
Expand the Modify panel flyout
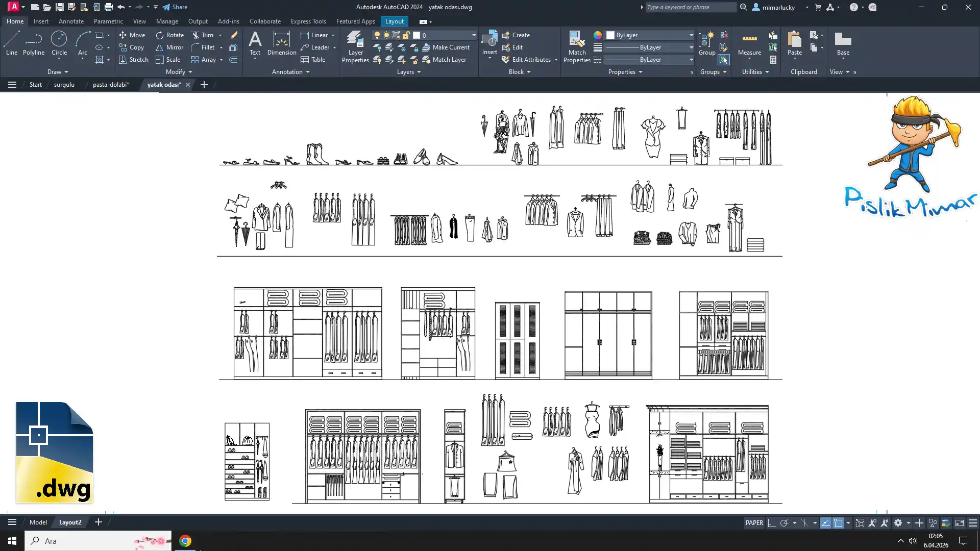click(x=179, y=72)
